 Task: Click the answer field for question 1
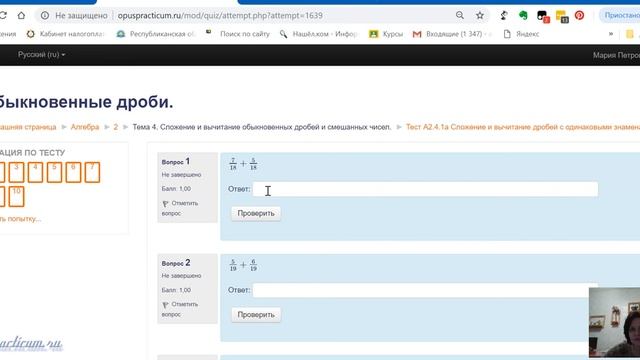click(x=425, y=189)
